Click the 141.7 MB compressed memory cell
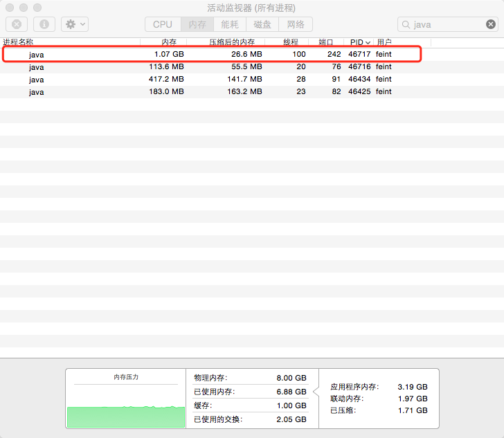This screenshot has height=438, width=504. pyautogui.click(x=244, y=79)
